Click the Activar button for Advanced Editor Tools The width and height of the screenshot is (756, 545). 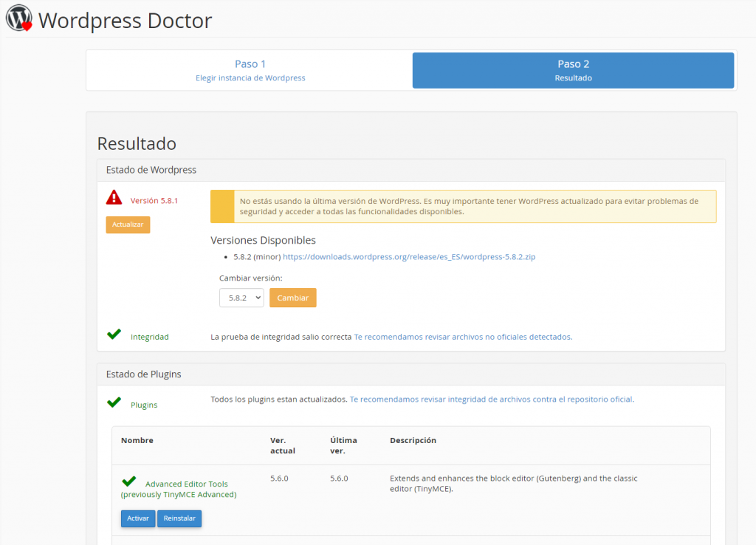tap(138, 518)
